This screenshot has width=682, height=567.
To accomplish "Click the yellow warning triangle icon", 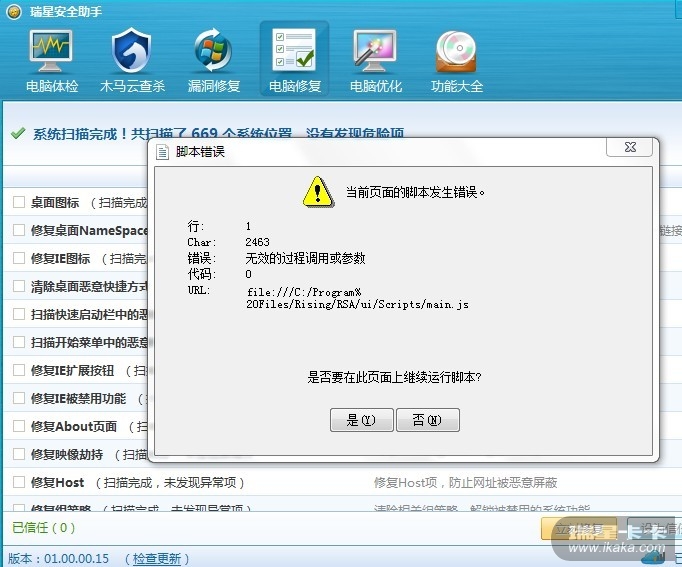I will point(318,192).
